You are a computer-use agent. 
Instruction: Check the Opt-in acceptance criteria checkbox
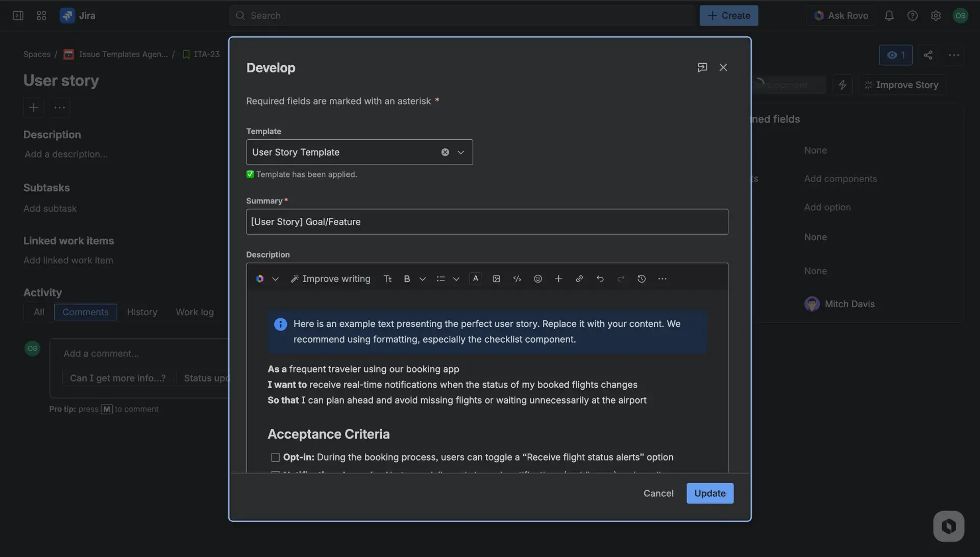click(275, 457)
